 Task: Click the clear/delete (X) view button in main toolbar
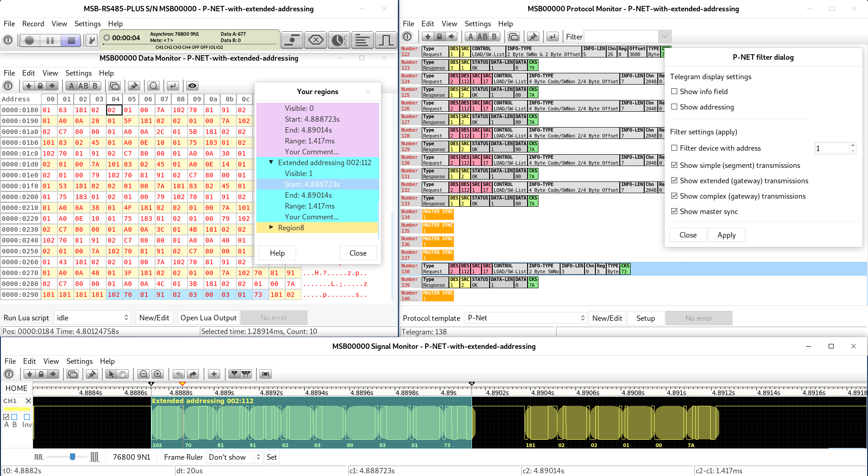click(x=316, y=40)
